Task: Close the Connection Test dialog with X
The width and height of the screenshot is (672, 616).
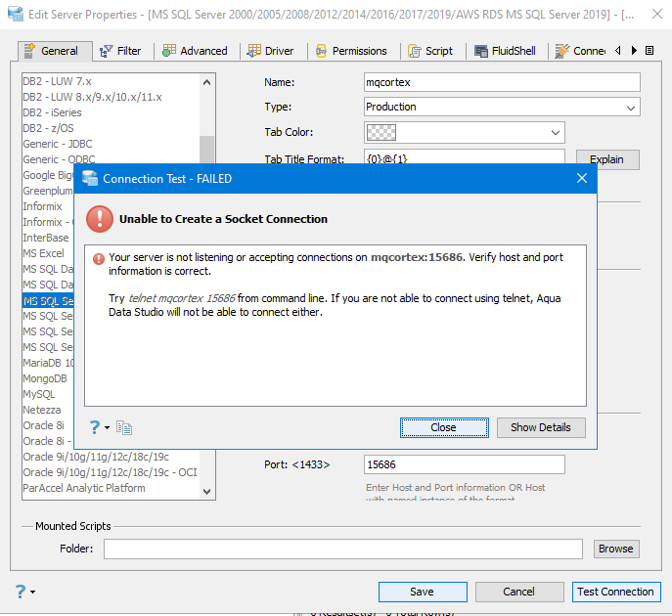Action: pyautogui.click(x=582, y=178)
